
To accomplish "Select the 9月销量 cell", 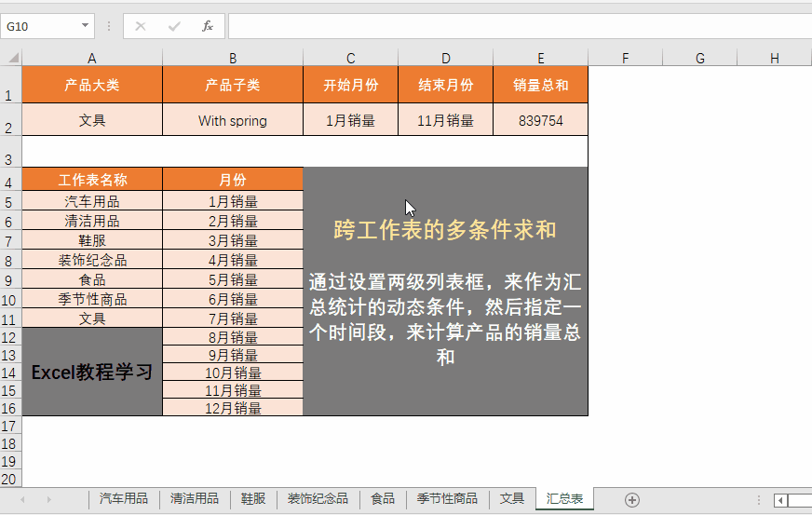I will (233, 355).
